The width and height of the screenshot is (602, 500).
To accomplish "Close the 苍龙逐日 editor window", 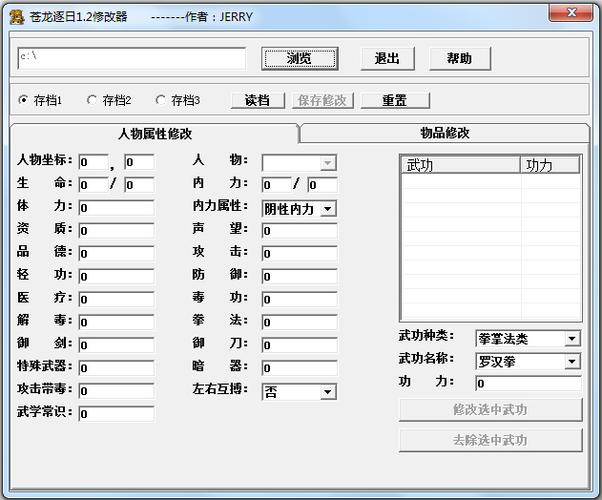I will [x=571, y=13].
